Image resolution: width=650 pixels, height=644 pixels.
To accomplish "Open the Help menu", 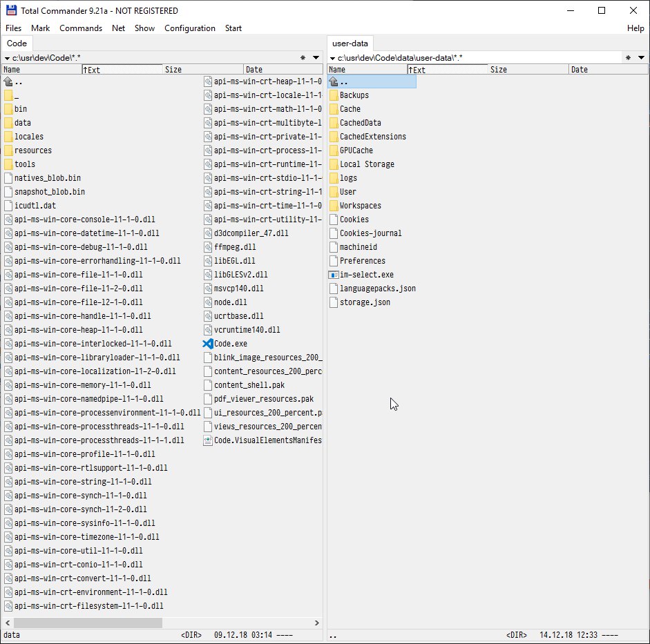I will tap(635, 28).
